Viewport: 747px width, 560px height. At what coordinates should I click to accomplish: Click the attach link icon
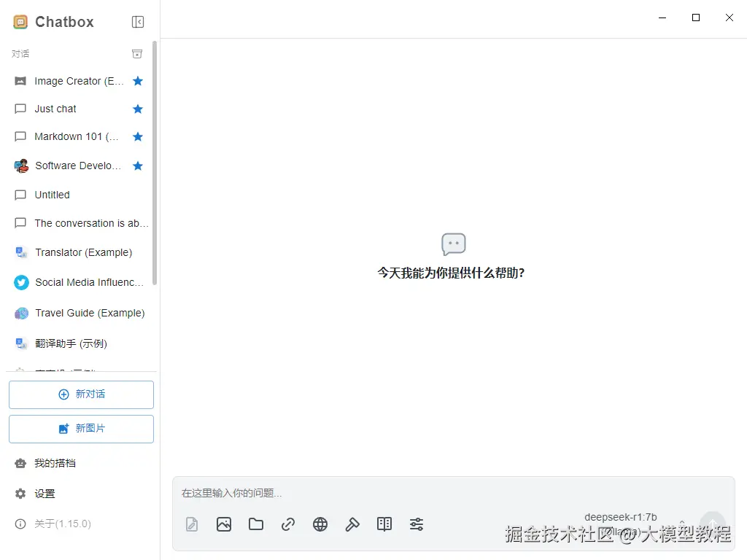point(288,524)
